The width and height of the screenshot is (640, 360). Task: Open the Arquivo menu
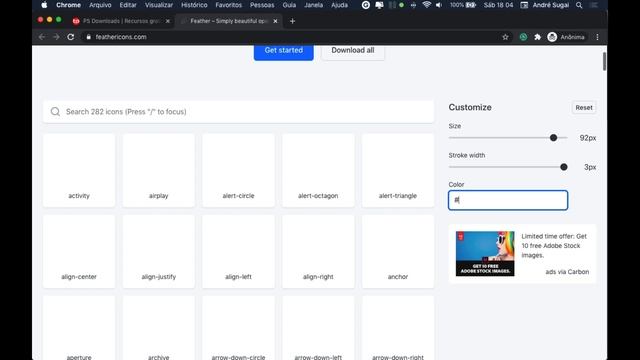tap(100, 5)
